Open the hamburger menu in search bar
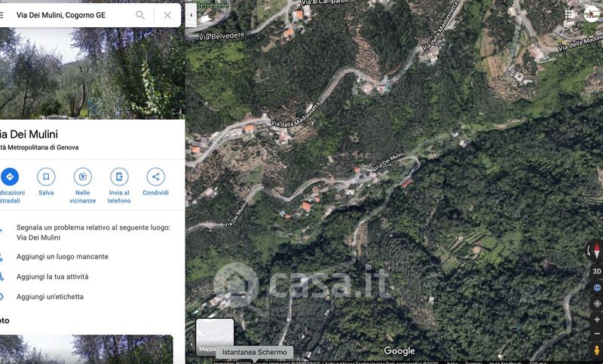Screen dimensions: 603x364 [2, 15]
